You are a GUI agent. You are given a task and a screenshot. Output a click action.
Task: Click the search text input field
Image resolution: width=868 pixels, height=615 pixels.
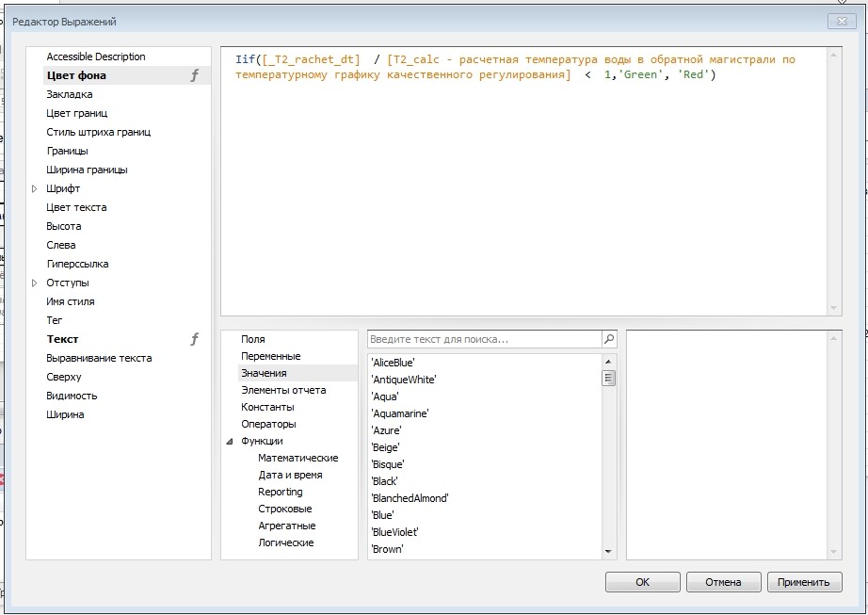click(482, 339)
